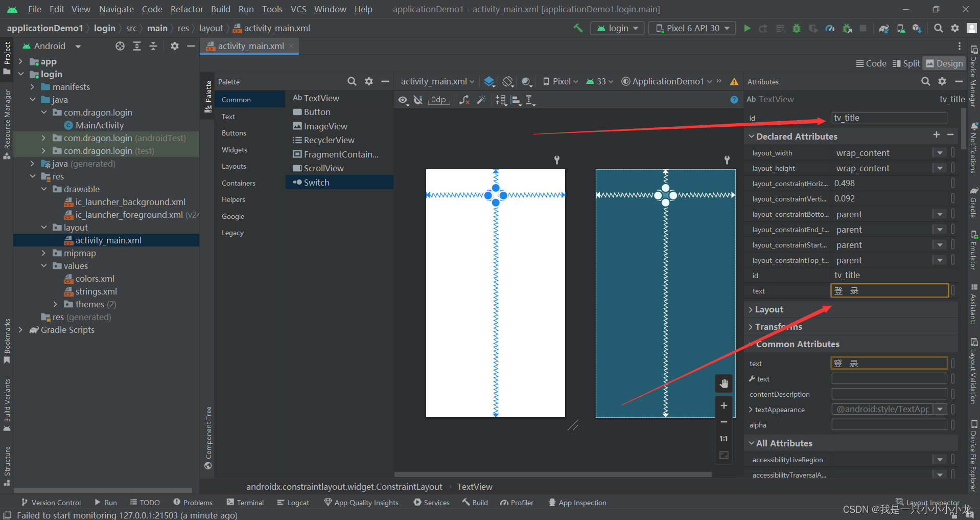Image resolution: width=980 pixels, height=520 pixels.
Task: Run the app with the green play icon
Action: 747,28
